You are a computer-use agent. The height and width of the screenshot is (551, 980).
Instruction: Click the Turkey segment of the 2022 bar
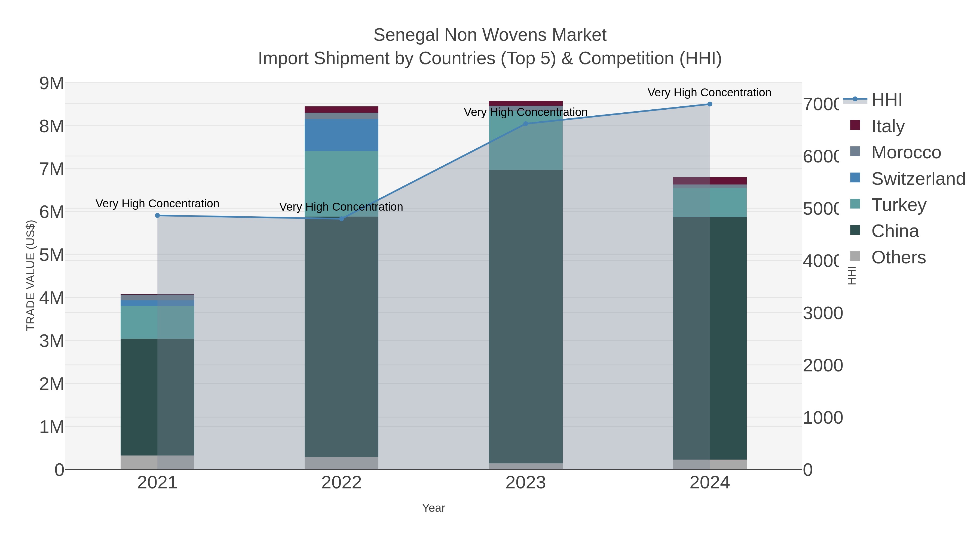point(342,184)
